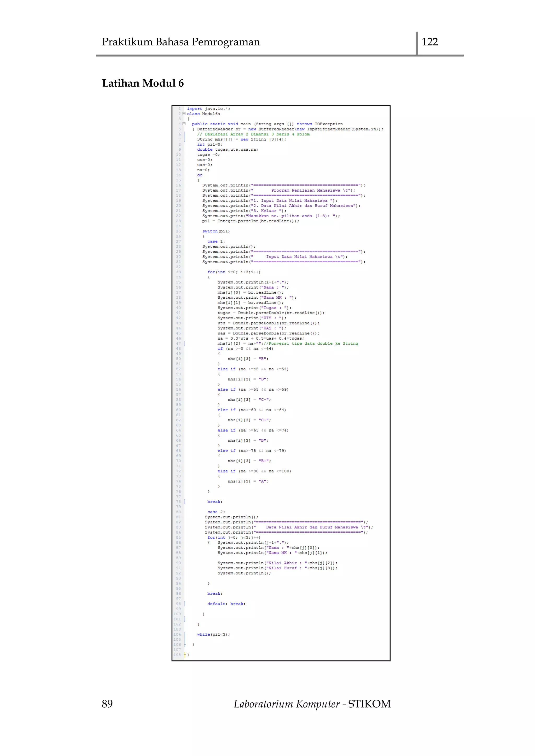Collapse the class Modul6a fold marker

point(184,114)
